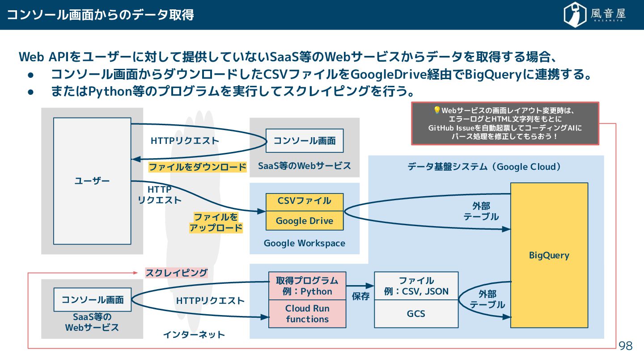Image resolution: width=644 pixels, height=362 pixels.
Task: Select the Google Drive box
Action: (305, 221)
